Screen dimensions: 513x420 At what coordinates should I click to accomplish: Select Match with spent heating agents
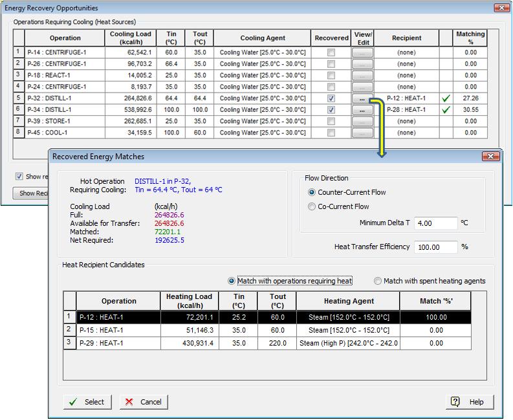click(x=378, y=281)
